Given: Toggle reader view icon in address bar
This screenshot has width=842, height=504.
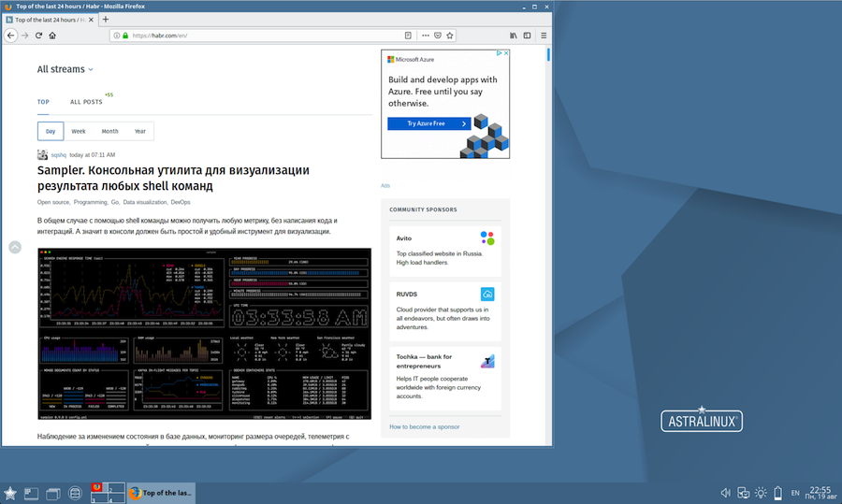Looking at the screenshot, I should click(408, 36).
